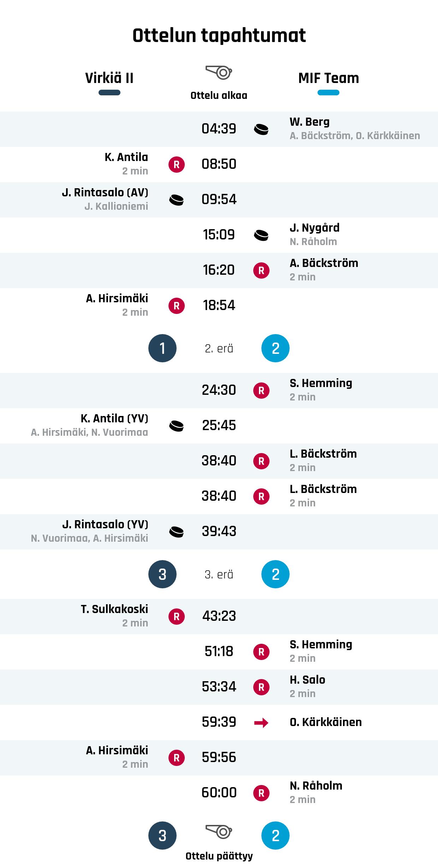Click the puck icon at 39:43
This screenshot has height=868, width=438.
pyautogui.click(x=177, y=532)
